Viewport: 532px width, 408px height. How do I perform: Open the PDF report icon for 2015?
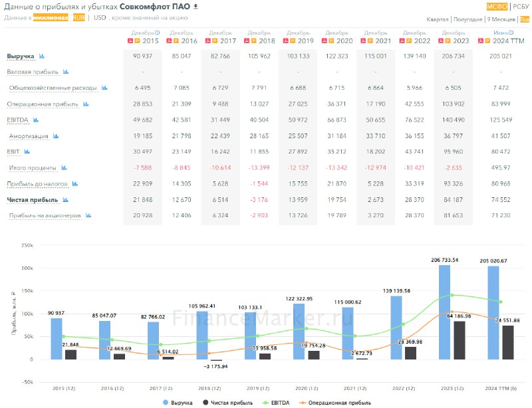130,41
